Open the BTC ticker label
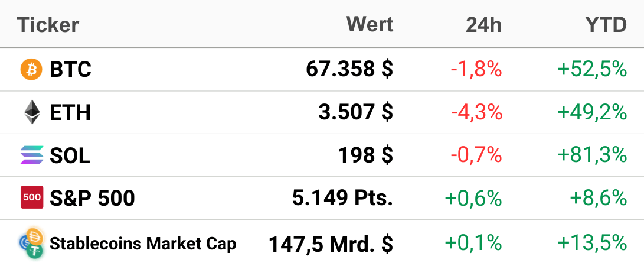 70,69
